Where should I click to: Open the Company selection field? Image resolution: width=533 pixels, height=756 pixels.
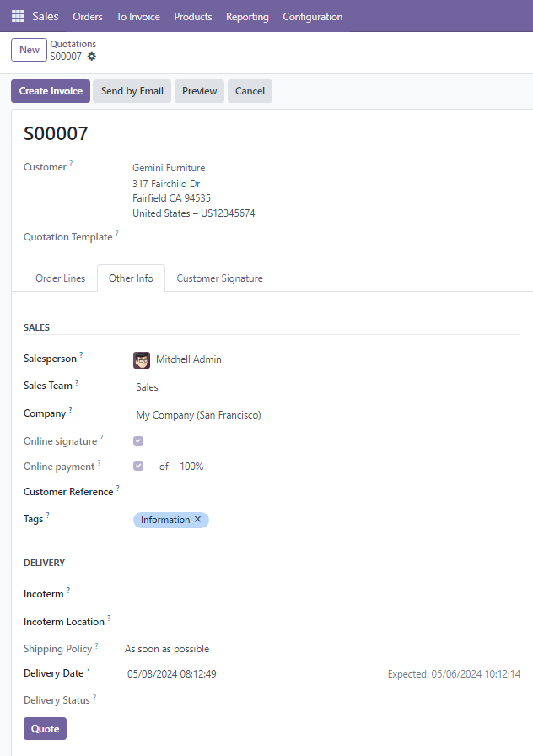320,415
